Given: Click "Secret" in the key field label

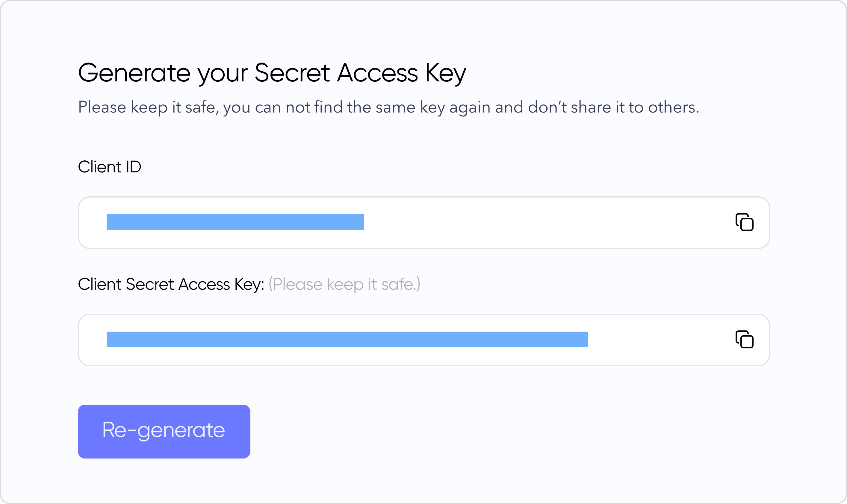Looking at the screenshot, I should (x=149, y=284).
